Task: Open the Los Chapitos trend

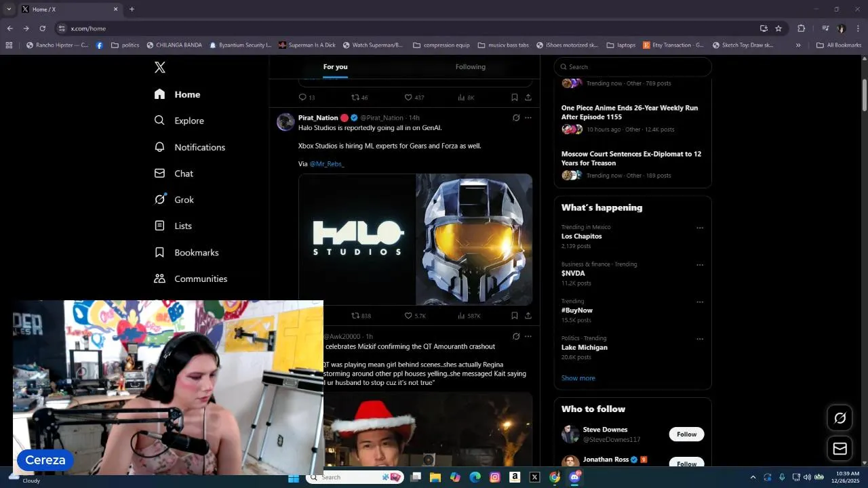Action: [581, 237]
